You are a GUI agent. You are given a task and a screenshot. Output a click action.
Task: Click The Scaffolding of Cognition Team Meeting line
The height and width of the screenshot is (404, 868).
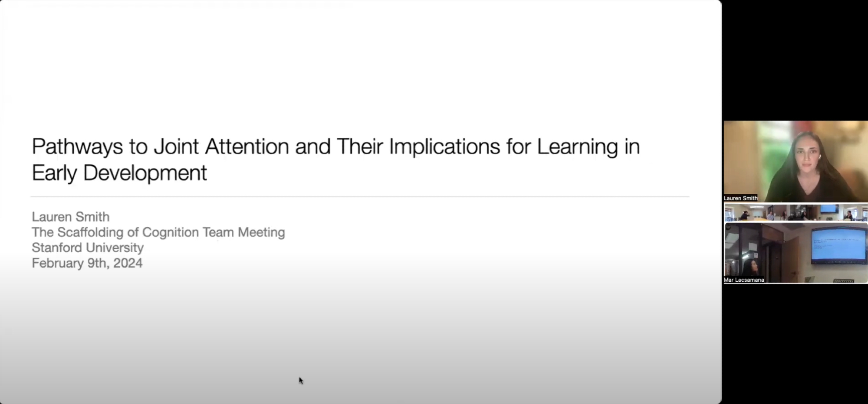[158, 232]
